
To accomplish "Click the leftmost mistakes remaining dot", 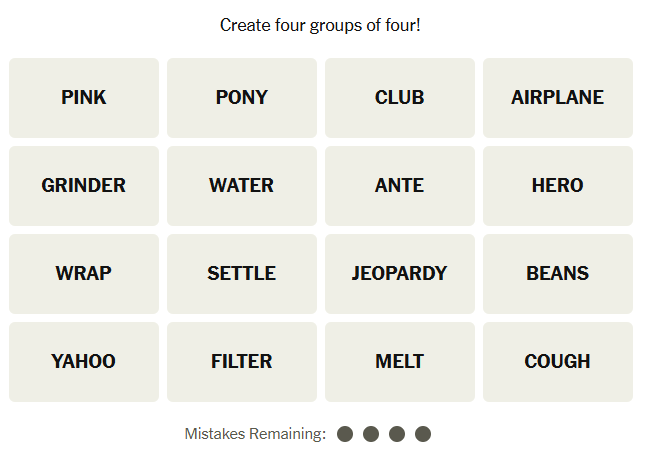I will pos(345,434).
